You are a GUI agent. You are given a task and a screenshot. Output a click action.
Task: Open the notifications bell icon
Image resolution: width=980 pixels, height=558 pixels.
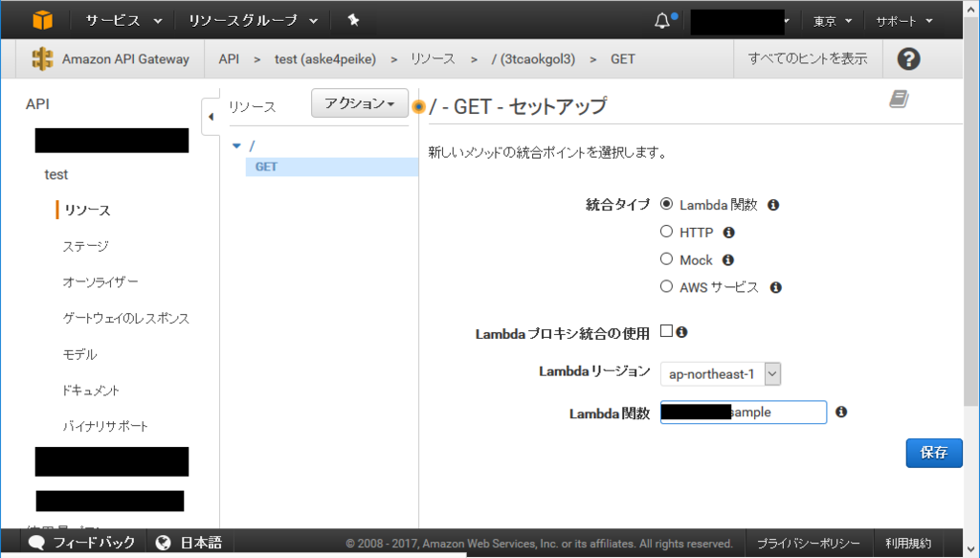tap(662, 21)
